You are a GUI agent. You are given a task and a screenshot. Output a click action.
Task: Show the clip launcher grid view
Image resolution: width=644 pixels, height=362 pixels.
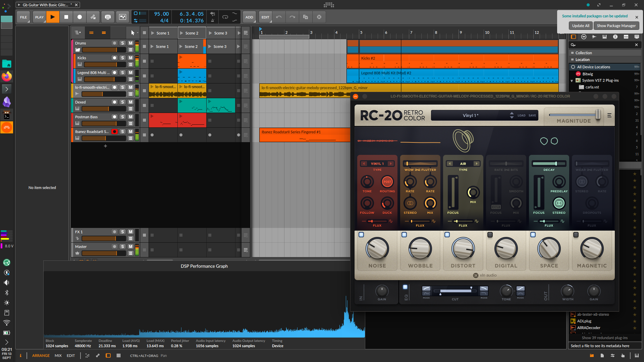(91, 33)
